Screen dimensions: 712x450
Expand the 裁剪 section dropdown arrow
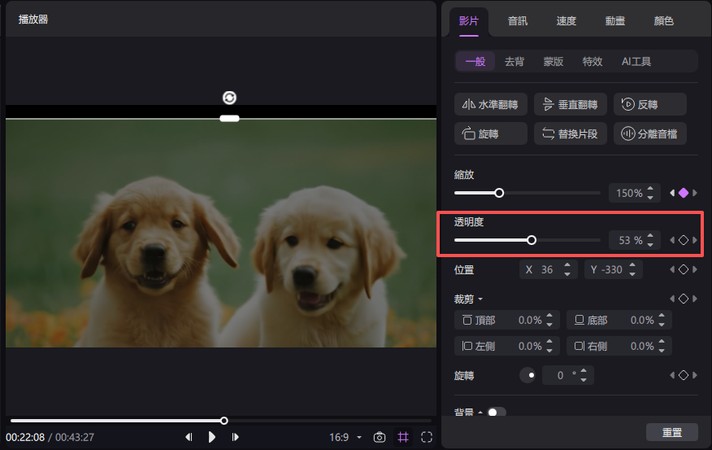(x=480, y=299)
